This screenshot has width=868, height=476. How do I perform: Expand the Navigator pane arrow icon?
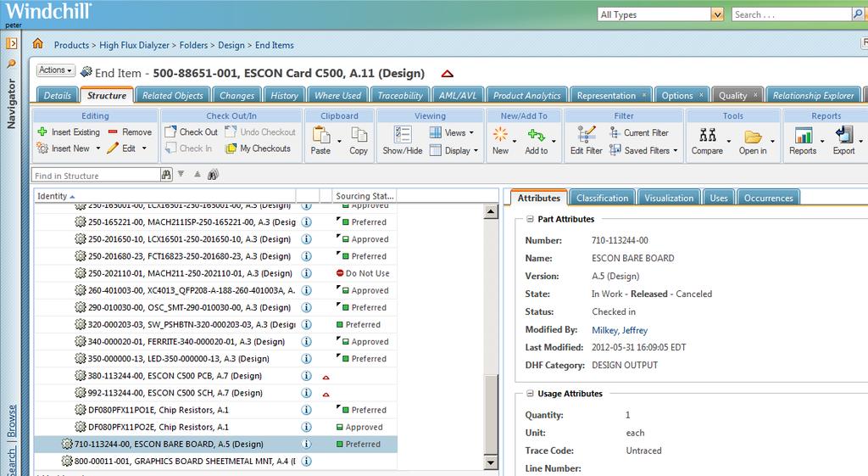pos(12,43)
